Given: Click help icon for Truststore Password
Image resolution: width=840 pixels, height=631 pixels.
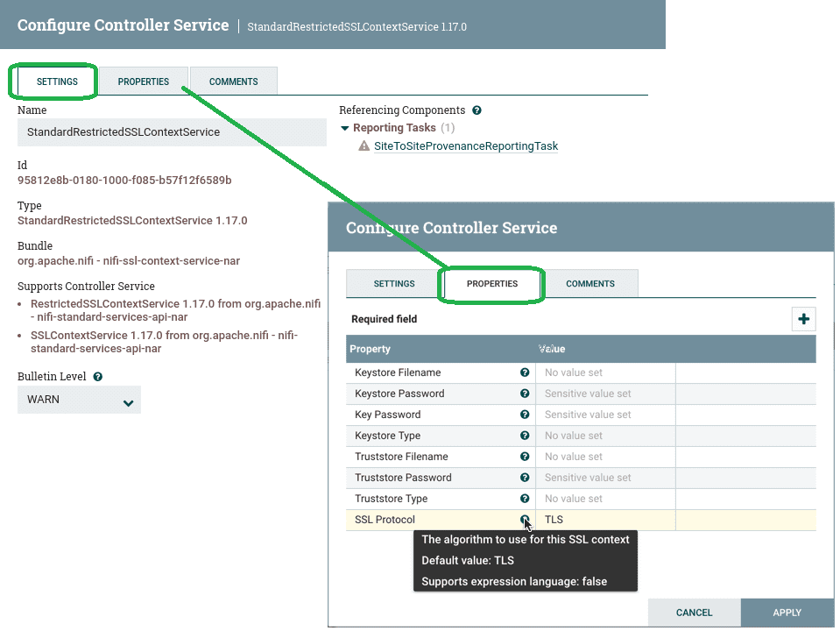Looking at the screenshot, I should point(525,478).
